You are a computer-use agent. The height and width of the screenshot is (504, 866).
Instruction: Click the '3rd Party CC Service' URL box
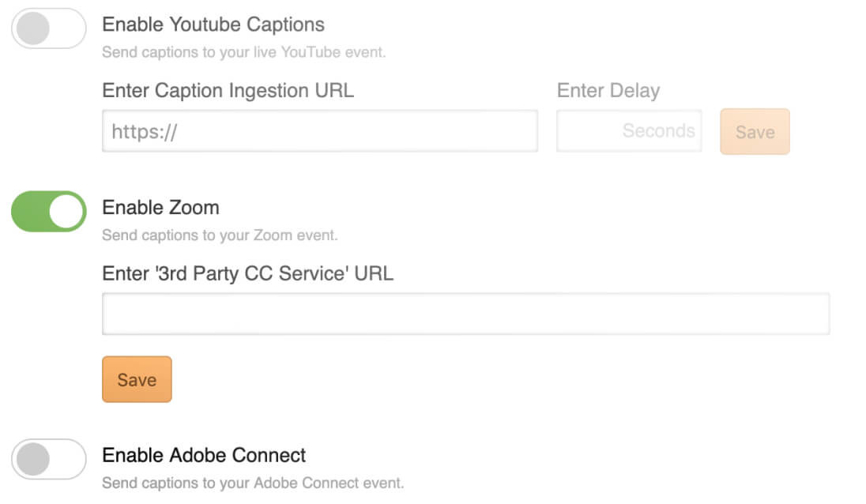tap(465, 313)
